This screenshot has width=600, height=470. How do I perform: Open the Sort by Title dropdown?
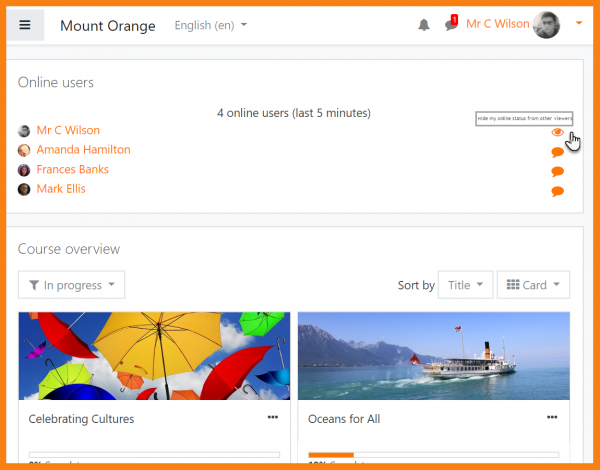(x=465, y=285)
